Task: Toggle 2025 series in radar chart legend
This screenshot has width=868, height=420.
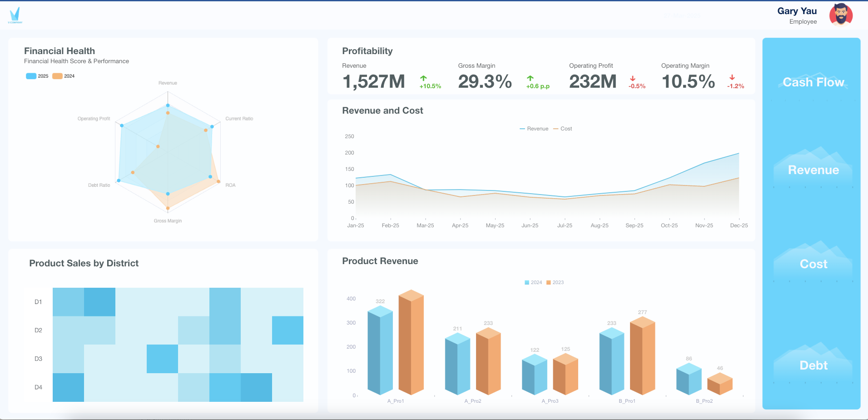Action: [x=37, y=76]
